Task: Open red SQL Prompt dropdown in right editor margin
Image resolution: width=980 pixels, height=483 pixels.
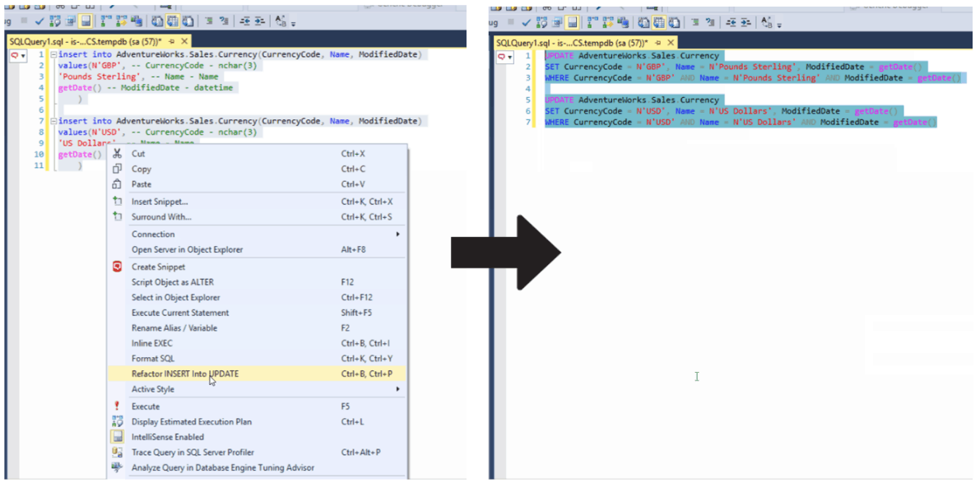Action: [504, 58]
